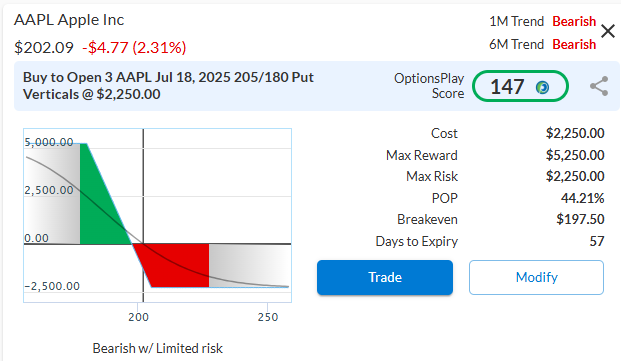Click the AAPL Apple Inc title
Viewport: 621px width, 361px height.
[69, 20]
